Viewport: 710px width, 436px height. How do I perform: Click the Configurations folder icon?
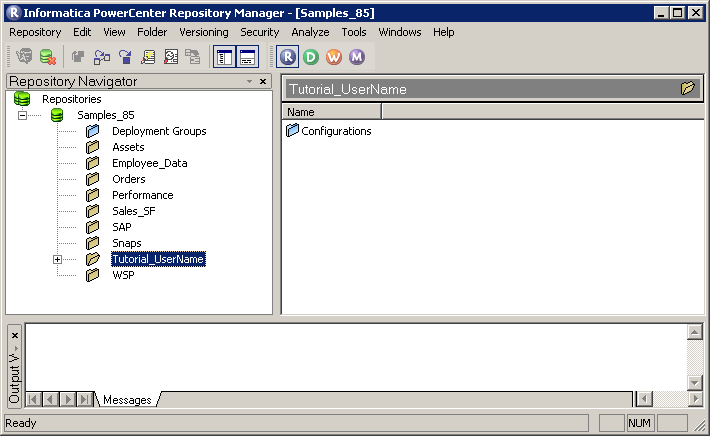(293, 131)
